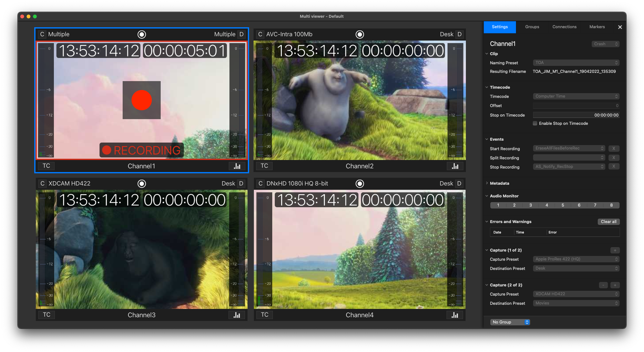Collapse the Errors and Warnings section
The width and height of the screenshot is (644, 352).
[487, 221]
